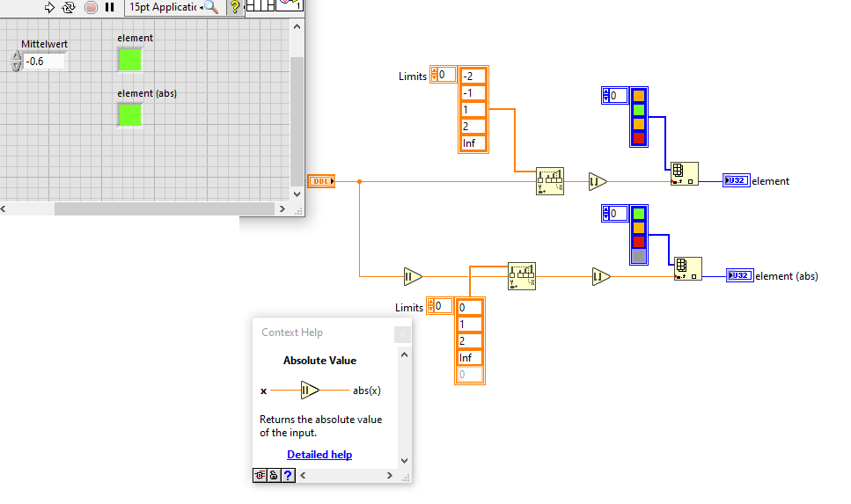The width and height of the screenshot is (851, 504).
Task: Select the 'element (abs)' label on the diagram
Action: [x=787, y=276]
